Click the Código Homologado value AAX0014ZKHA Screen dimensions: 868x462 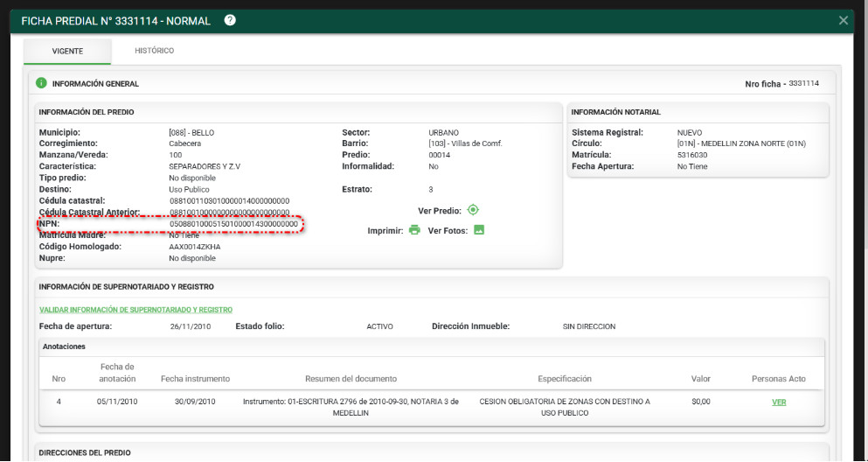(195, 247)
